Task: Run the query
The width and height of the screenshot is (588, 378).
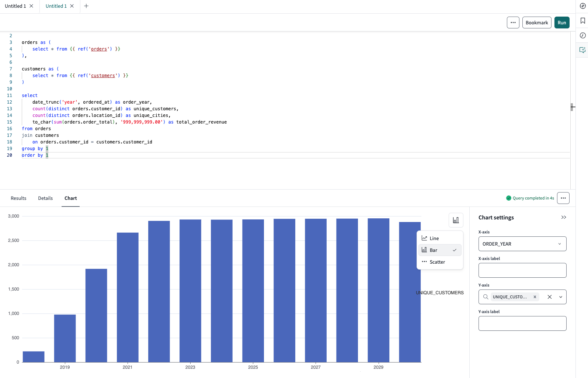Action: point(561,22)
